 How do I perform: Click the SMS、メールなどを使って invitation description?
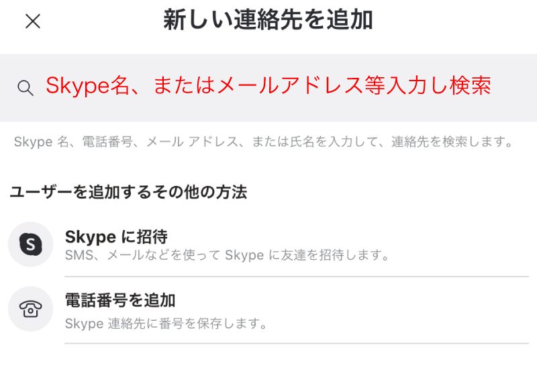[228, 255]
